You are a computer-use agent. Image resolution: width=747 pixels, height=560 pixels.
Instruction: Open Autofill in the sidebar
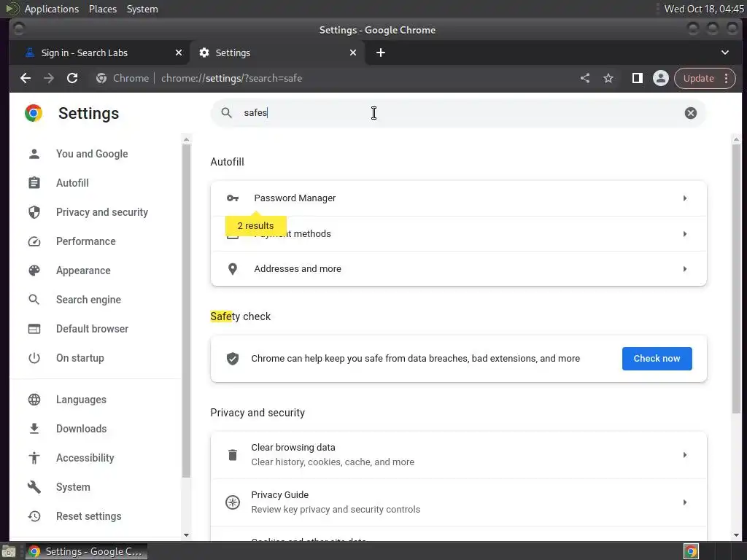tap(72, 183)
